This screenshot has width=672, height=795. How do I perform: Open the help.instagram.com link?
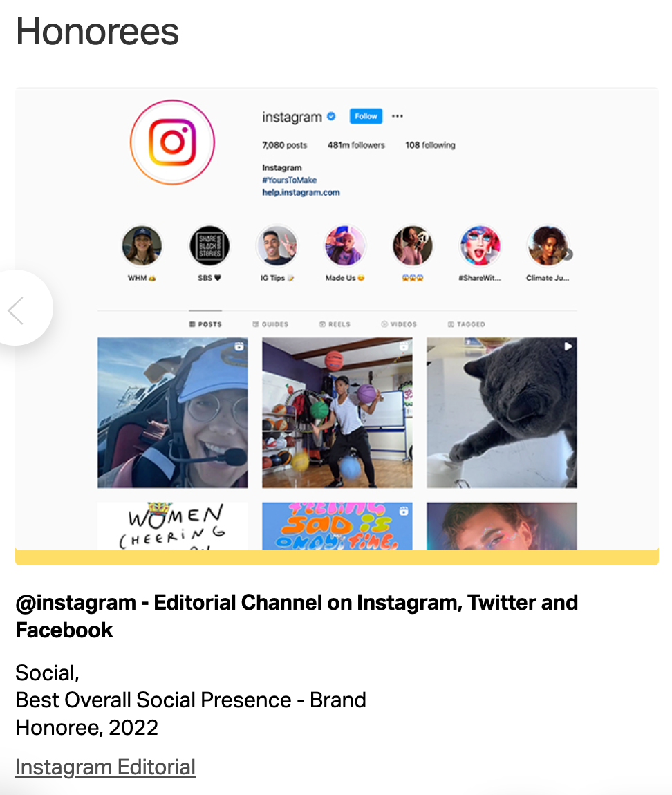(x=301, y=192)
